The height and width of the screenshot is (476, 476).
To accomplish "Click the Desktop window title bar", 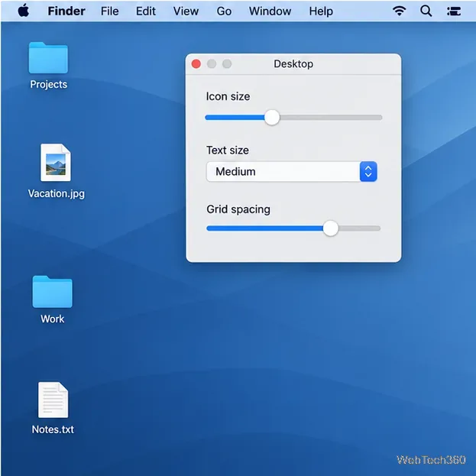I will (x=293, y=64).
